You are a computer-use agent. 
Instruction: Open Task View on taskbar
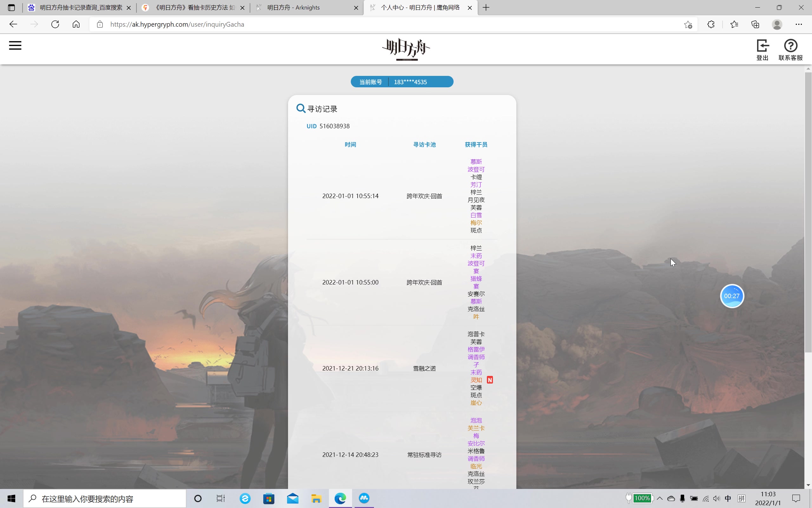tap(220, 498)
